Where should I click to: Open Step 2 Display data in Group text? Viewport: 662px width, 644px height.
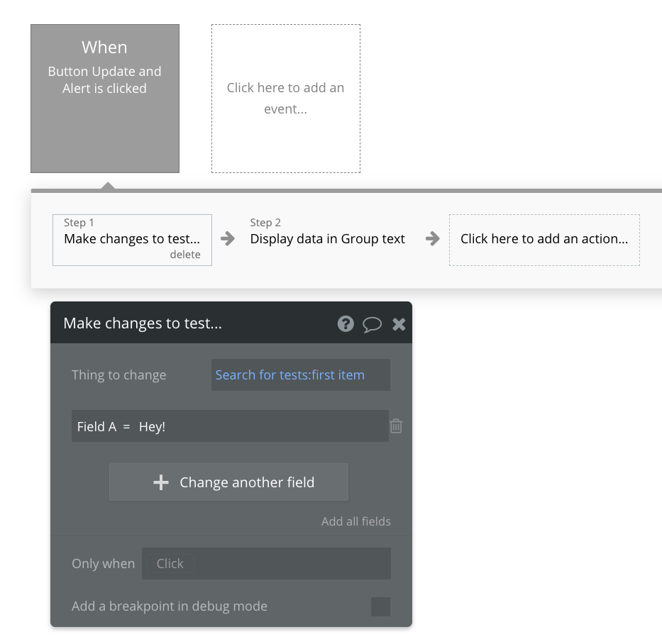pyautogui.click(x=327, y=239)
